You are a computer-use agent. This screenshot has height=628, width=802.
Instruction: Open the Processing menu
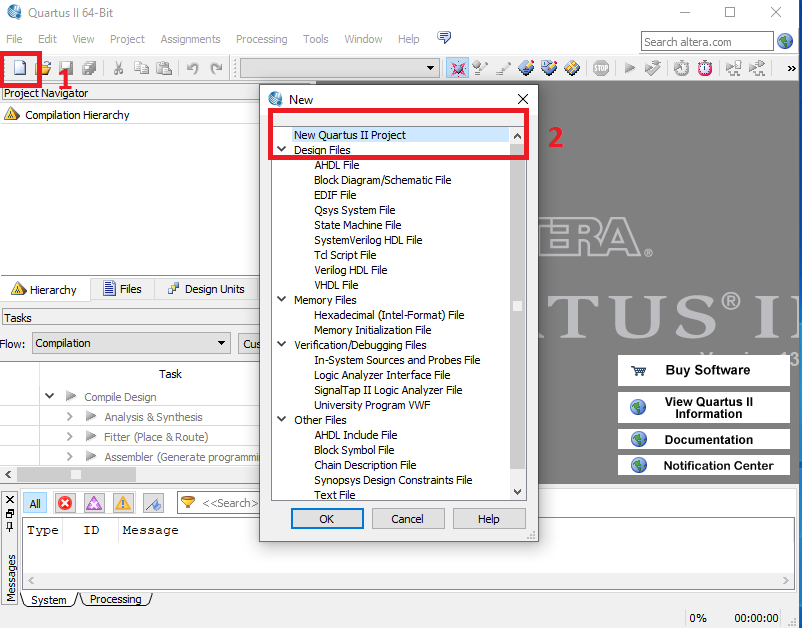pos(261,39)
